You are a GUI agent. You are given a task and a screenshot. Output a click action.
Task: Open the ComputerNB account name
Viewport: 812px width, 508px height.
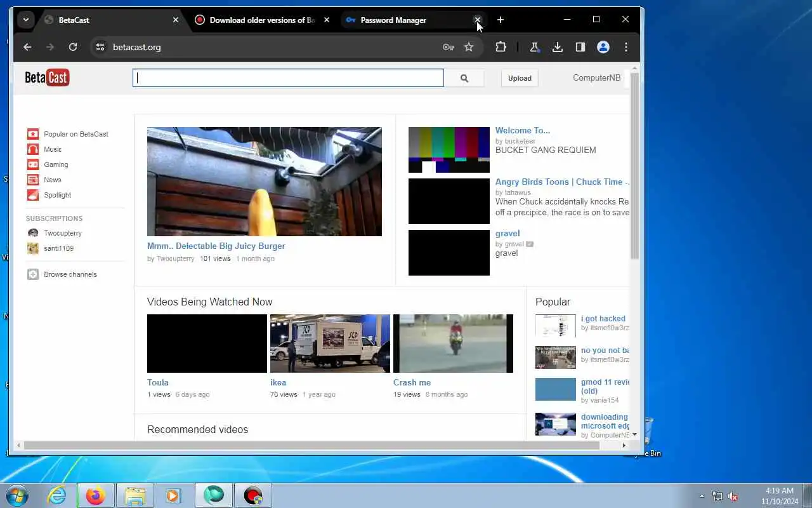click(x=596, y=78)
